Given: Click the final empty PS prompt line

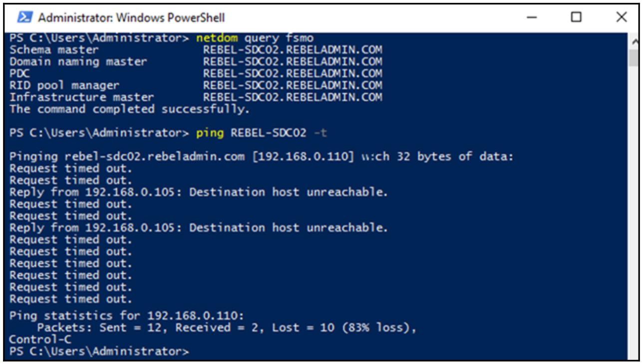Looking at the screenshot, I should (100, 351).
